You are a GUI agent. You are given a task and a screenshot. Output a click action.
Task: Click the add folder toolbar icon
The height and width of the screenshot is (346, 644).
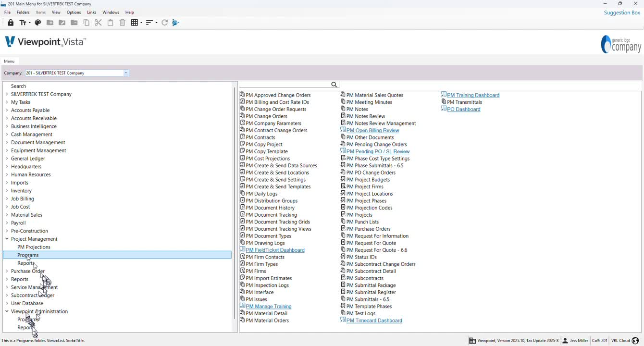[50, 23]
